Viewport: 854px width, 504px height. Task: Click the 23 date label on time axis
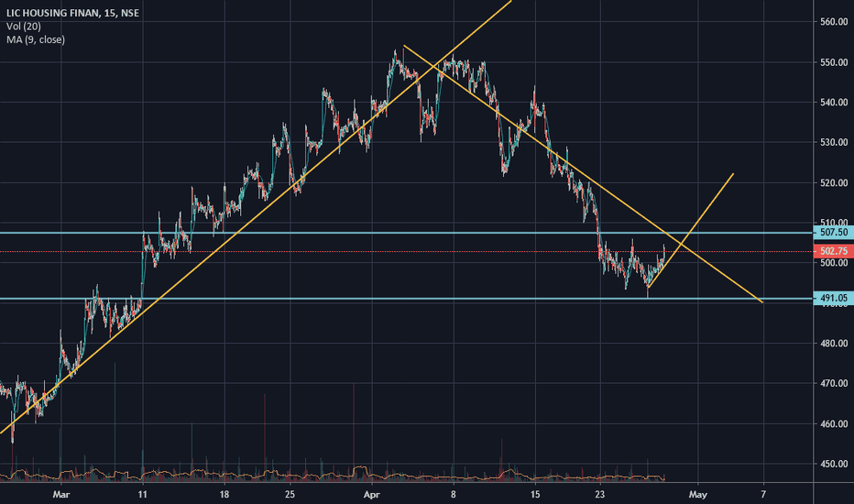coord(599,495)
